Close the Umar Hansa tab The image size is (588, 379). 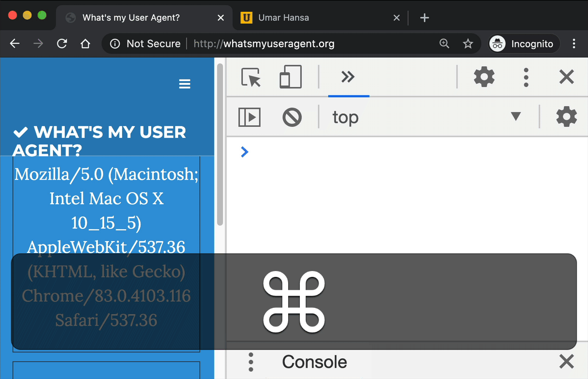397,18
